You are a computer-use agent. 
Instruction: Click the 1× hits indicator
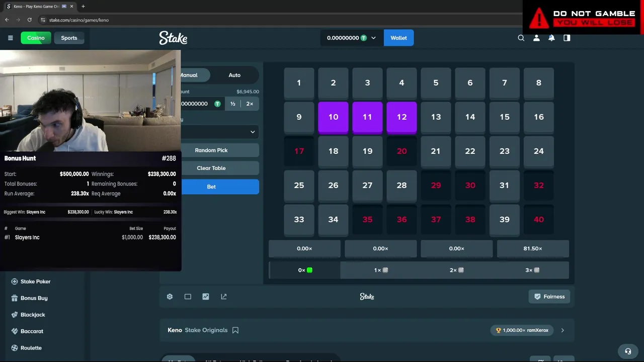click(381, 270)
